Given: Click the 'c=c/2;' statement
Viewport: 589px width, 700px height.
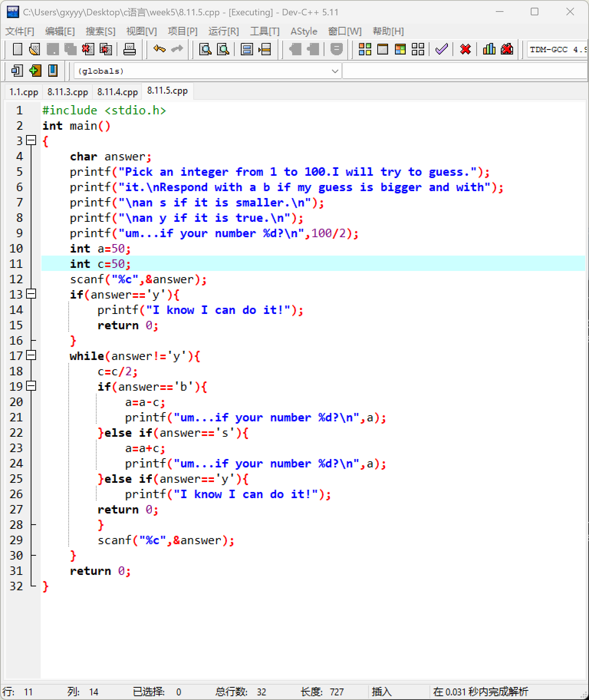Looking at the screenshot, I should tap(117, 371).
